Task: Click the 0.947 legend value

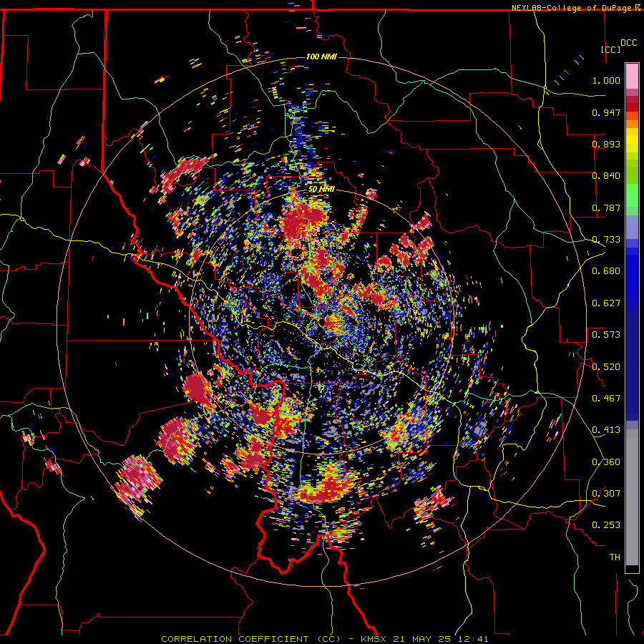Action: tap(606, 112)
